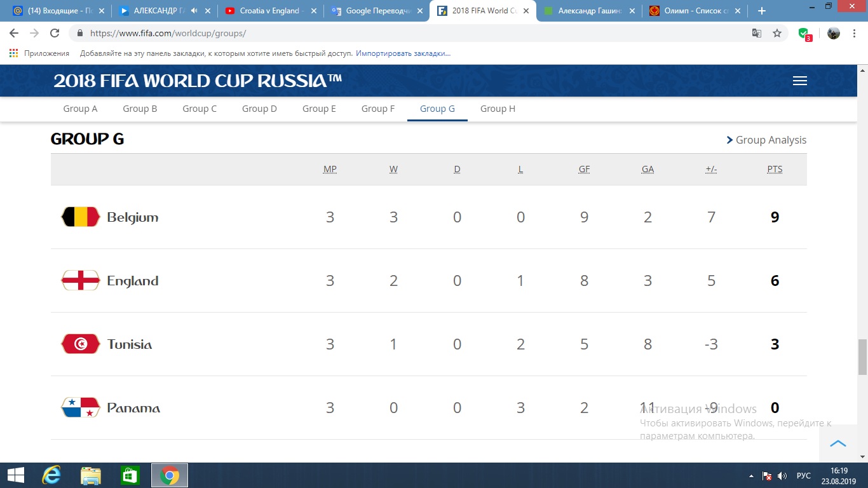The height and width of the screenshot is (488, 868).
Task: Switch to Group C tab
Action: click(200, 109)
